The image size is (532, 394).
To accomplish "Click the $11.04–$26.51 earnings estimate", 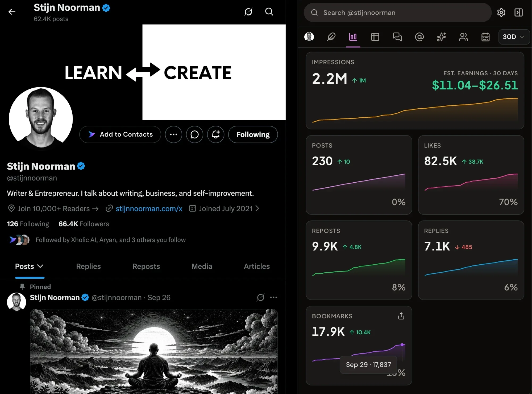I will (x=475, y=85).
